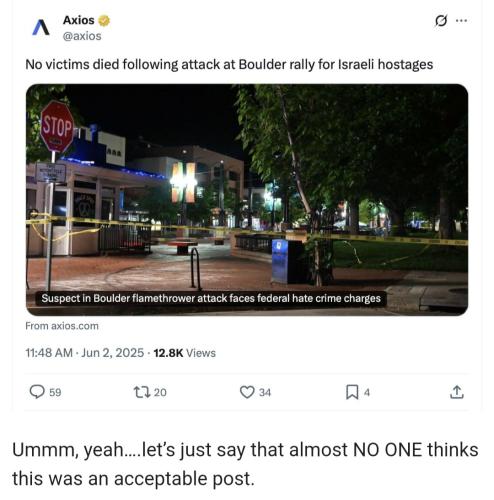This screenshot has width=494, height=500.
Task: Open the Axios display name profile
Action: click(79, 20)
